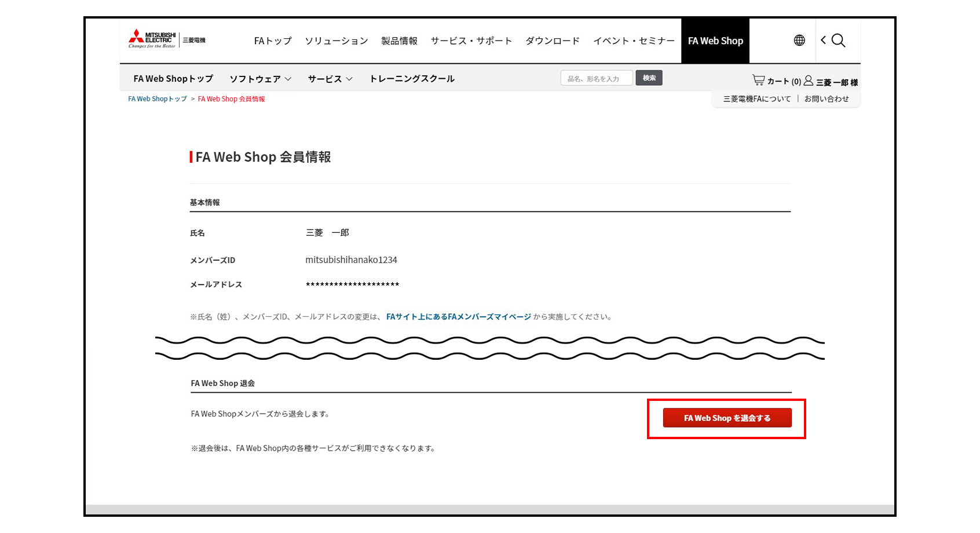Expand the サービス dropdown in the FA Web Shop sub menu
This screenshot has width=980, height=533.
(330, 79)
